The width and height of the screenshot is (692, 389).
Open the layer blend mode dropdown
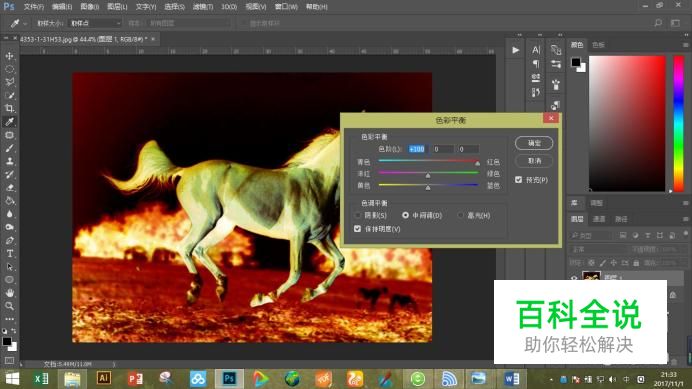tap(598, 249)
